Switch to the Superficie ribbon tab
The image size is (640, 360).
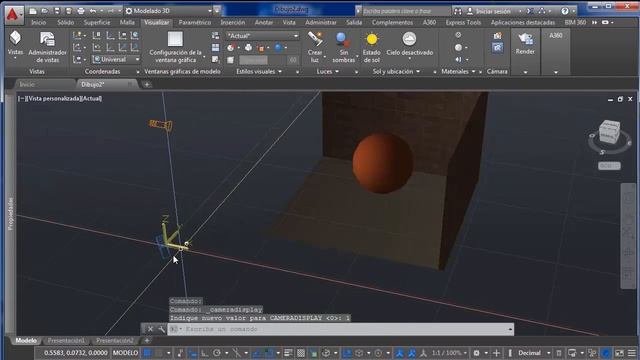pos(97,23)
